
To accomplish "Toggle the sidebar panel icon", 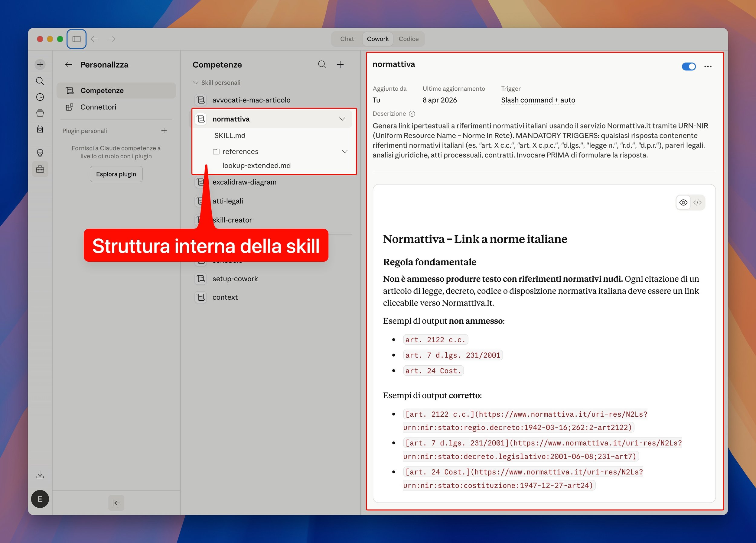I will coord(76,39).
